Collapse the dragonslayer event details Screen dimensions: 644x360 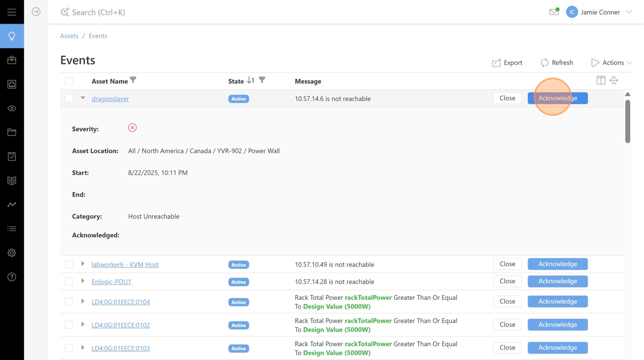tap(83, 98)
